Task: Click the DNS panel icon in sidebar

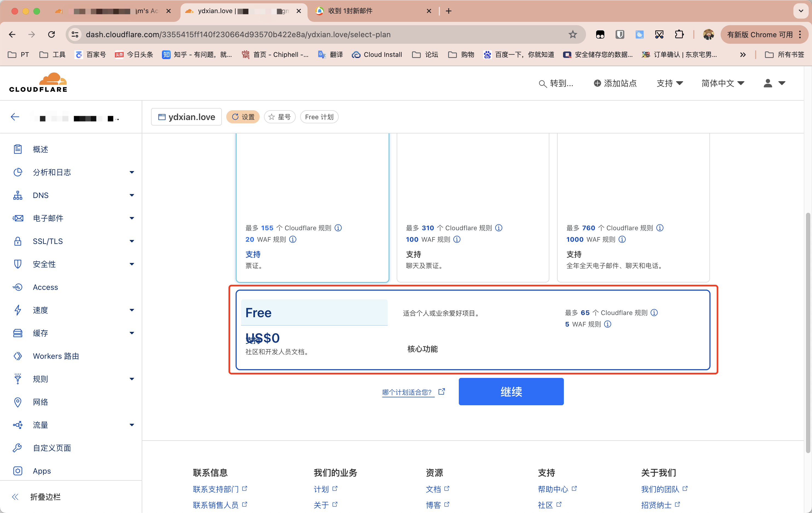Action: click(18, 195)
